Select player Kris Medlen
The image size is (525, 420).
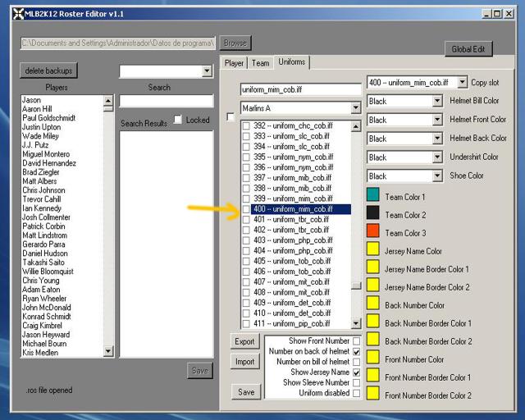coord(40,353)
